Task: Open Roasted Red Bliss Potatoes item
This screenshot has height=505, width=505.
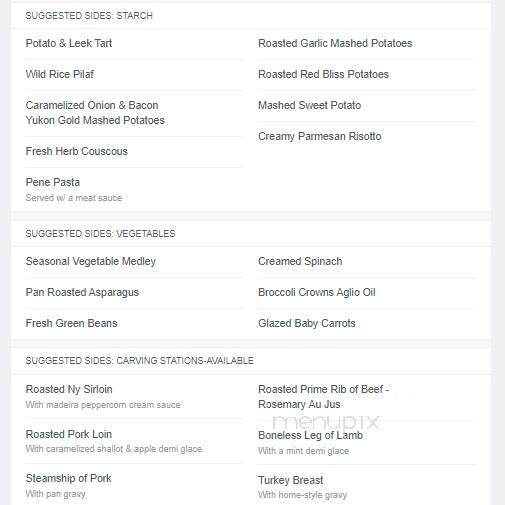Action: click(x=323, y=74)
